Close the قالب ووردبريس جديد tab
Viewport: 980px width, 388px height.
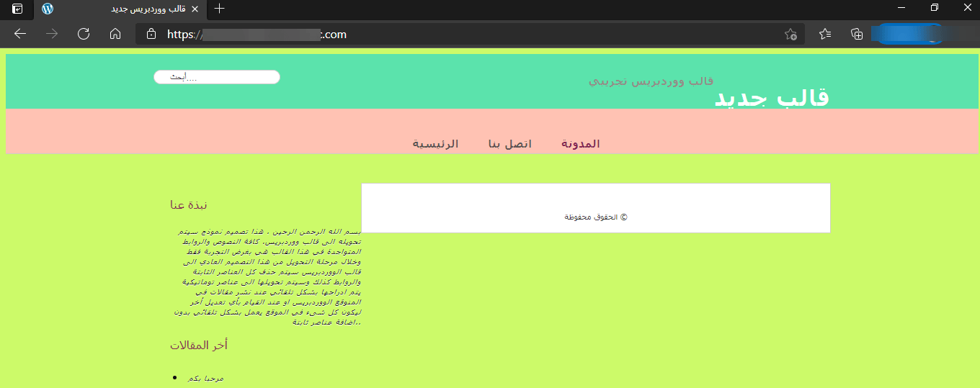(195, 9)
